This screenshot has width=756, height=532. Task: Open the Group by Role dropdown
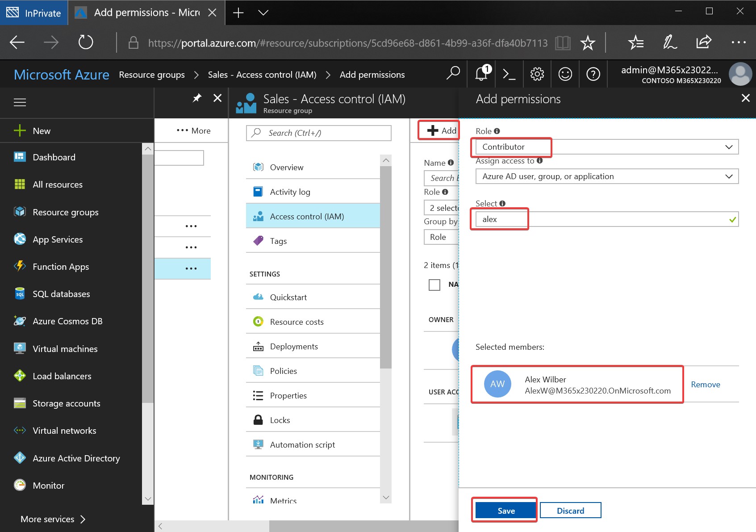(441, 237)
